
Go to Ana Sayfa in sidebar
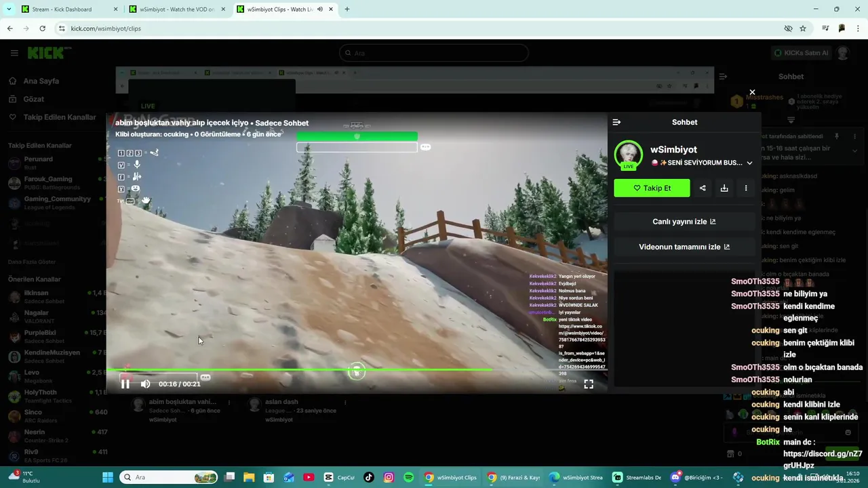click(41, 81)
